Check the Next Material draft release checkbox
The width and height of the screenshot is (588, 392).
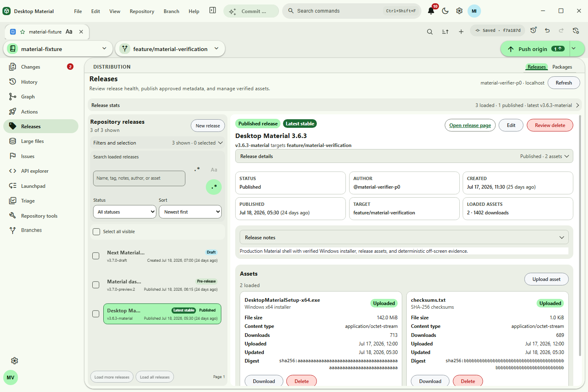point(96,256)
